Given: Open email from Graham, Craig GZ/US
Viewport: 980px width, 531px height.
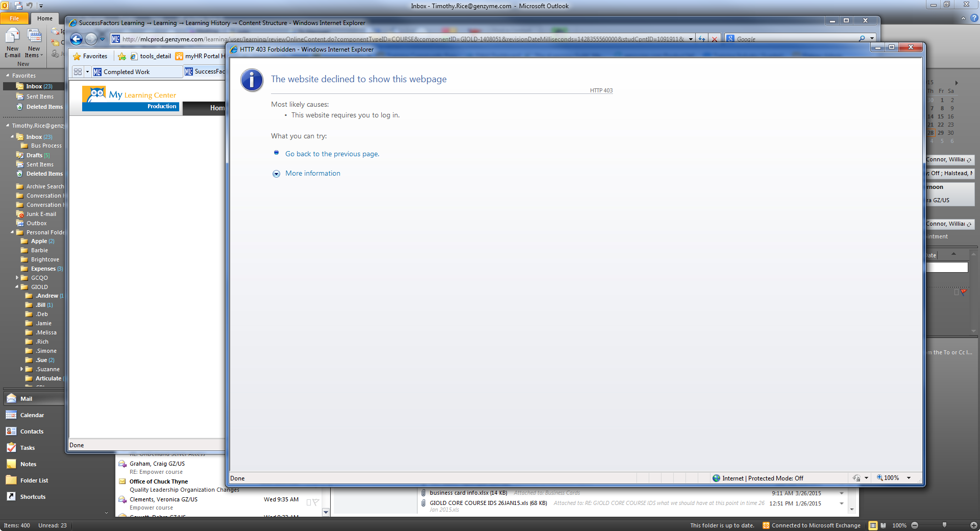Looking at the screenshot, I should [171, 468].
